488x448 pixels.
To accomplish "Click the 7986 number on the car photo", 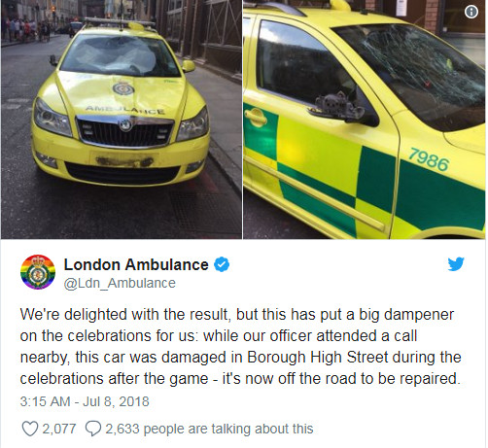I will [429, 159].
